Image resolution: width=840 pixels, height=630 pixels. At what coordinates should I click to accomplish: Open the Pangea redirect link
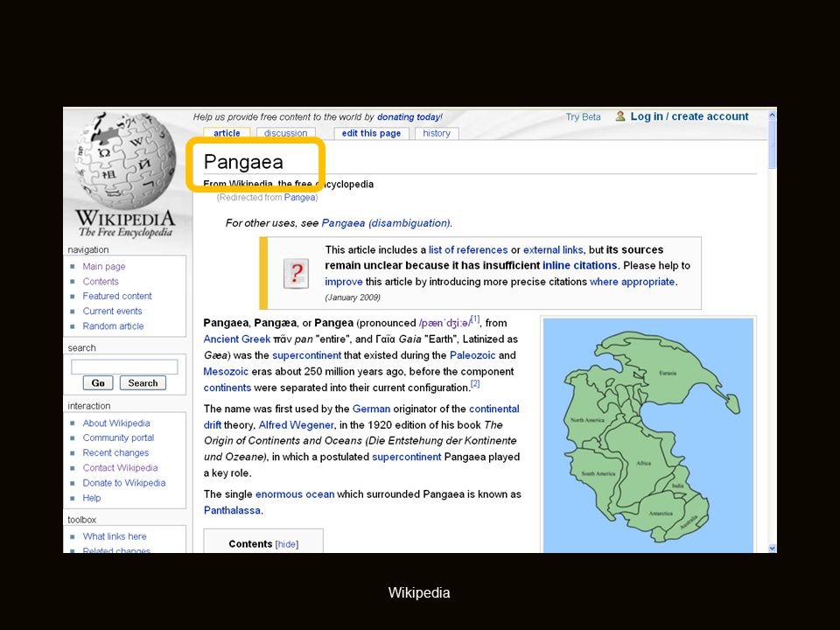tap(299, 197)
